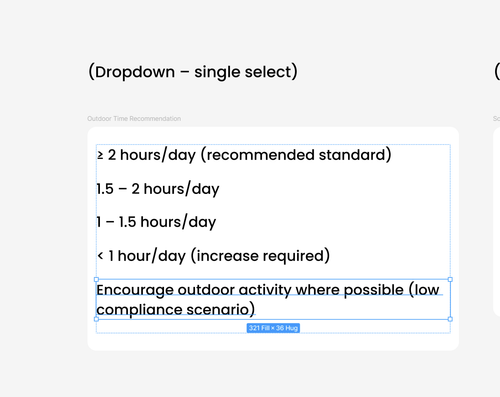
Task: Click the cut-off parenthesis heading at right edge
Action: click(x=497, y=72)
